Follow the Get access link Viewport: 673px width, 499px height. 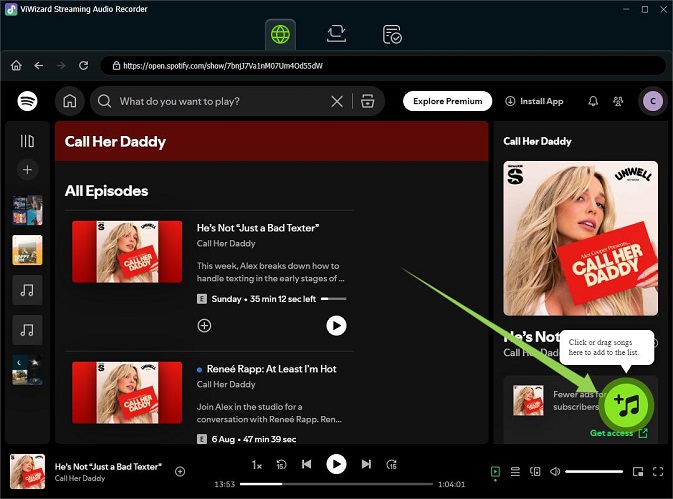(x=618, y=433)
